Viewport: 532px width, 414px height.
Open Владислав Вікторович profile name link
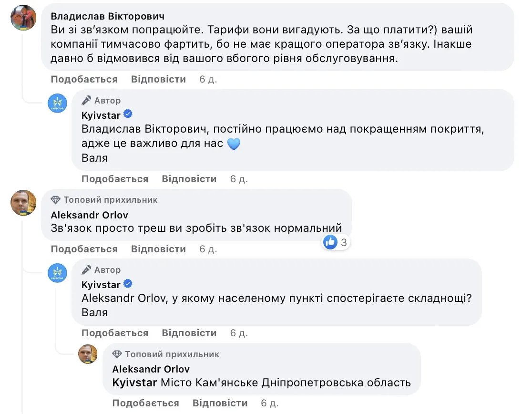105,16
